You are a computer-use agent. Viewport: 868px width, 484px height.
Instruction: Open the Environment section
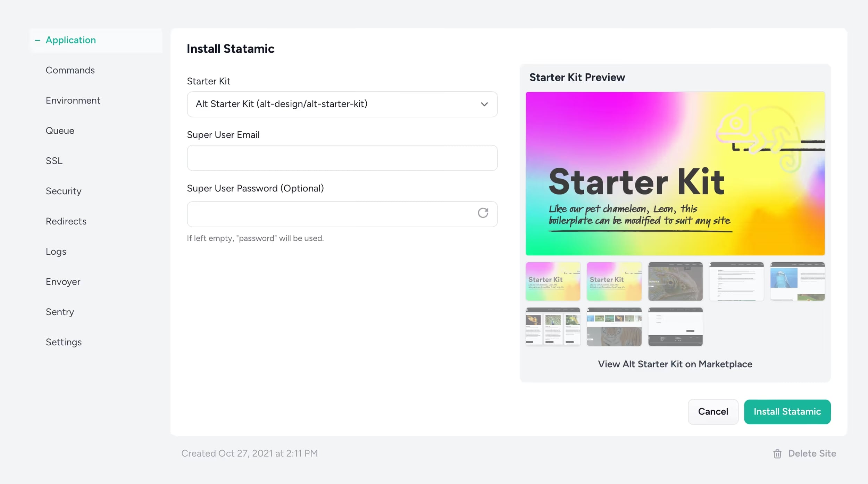click(x=73, y=100)
